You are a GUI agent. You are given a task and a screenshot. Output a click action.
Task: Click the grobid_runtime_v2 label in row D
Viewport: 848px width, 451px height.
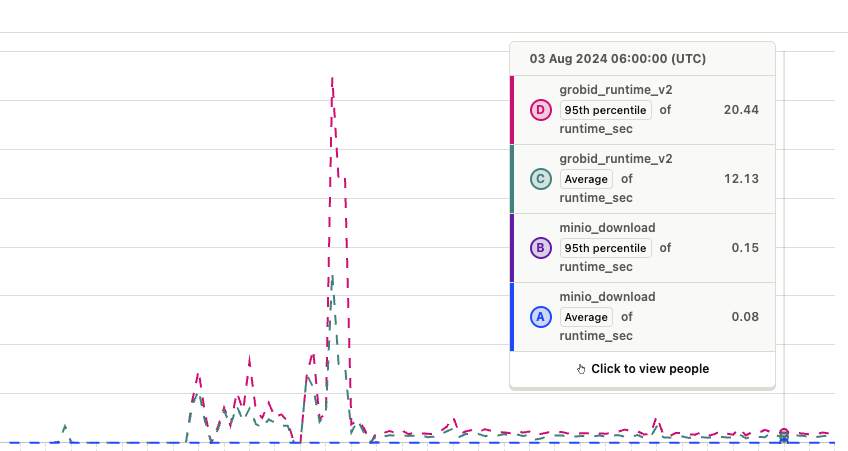pos(615,90)
